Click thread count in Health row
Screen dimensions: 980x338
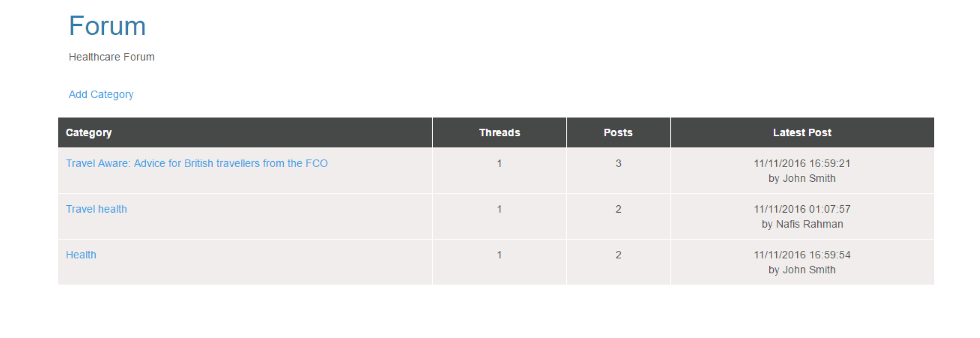pyautogui.click(x=499, y=255)
